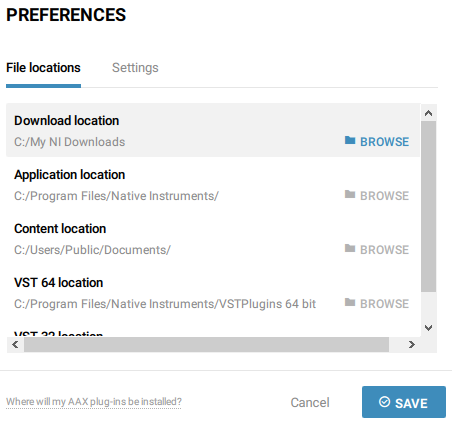The height and width of the screenshot is (426, 452).
Task: Click the checkmark icon on the Save button
Action: point(384,402)
